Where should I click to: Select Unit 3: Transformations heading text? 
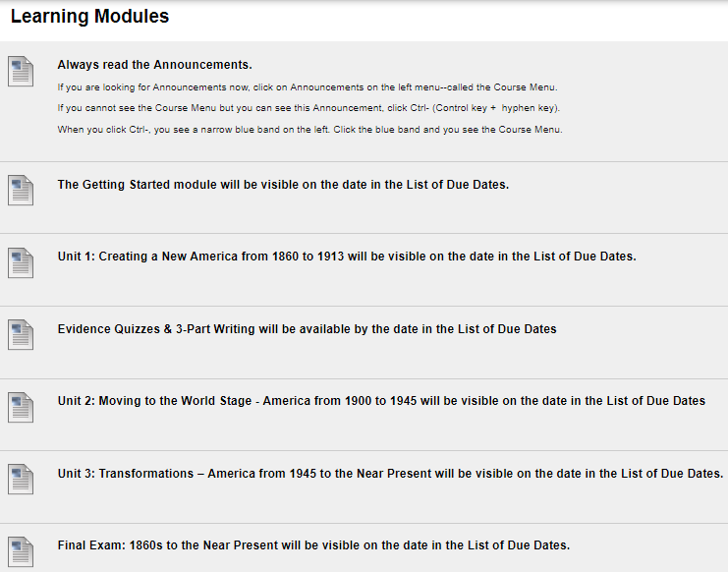390,474
